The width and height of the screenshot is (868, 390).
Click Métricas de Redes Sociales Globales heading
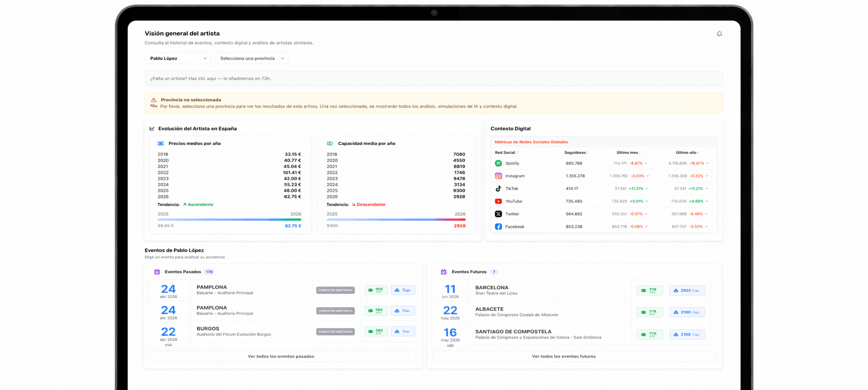click(x=531, y=142)
